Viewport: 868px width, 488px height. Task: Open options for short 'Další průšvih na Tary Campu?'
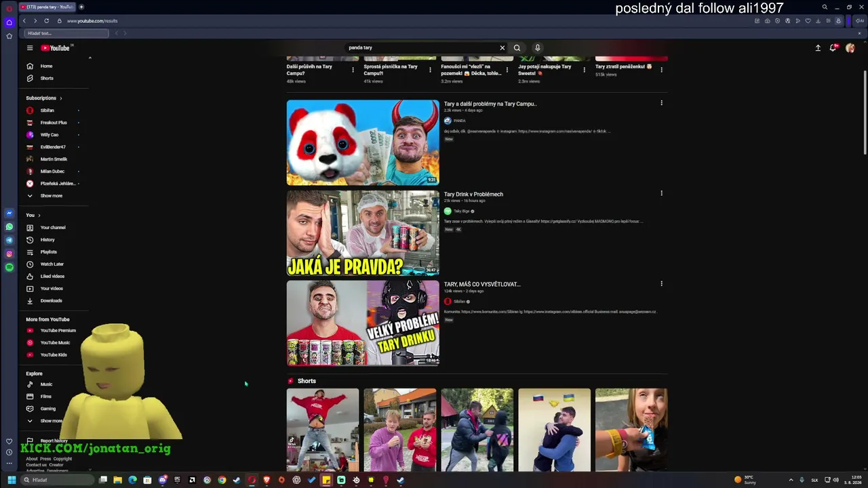[x=353, y=70]
